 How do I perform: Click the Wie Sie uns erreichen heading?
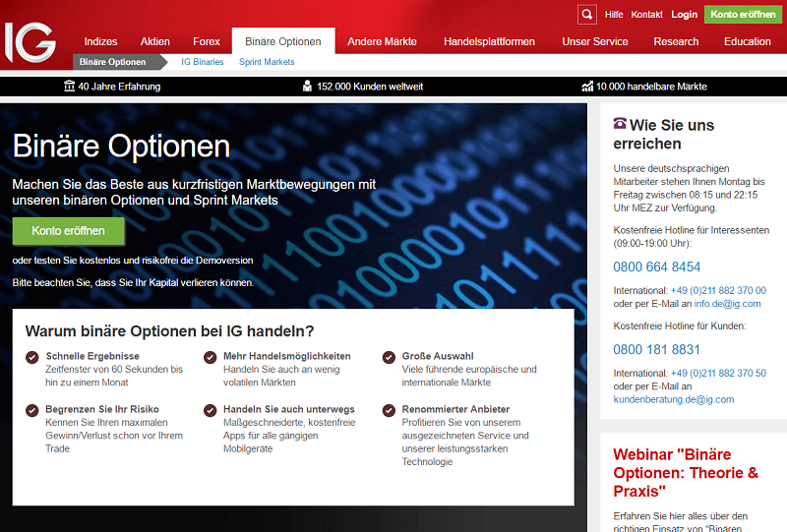(664, 135)
